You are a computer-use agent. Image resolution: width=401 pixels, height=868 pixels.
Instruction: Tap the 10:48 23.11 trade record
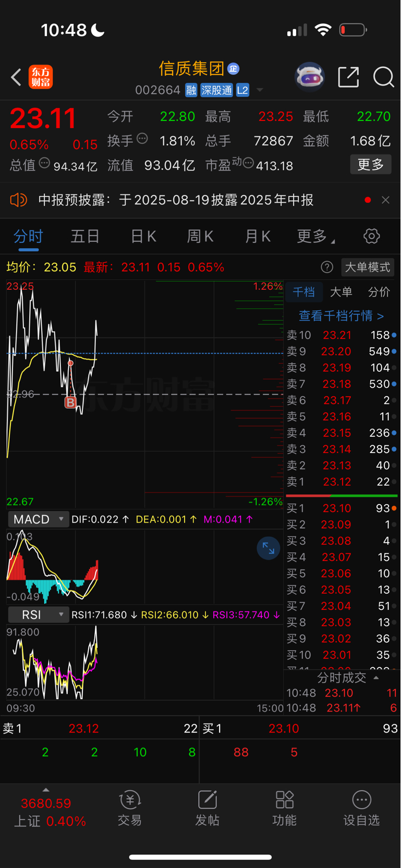click(342, 708)
